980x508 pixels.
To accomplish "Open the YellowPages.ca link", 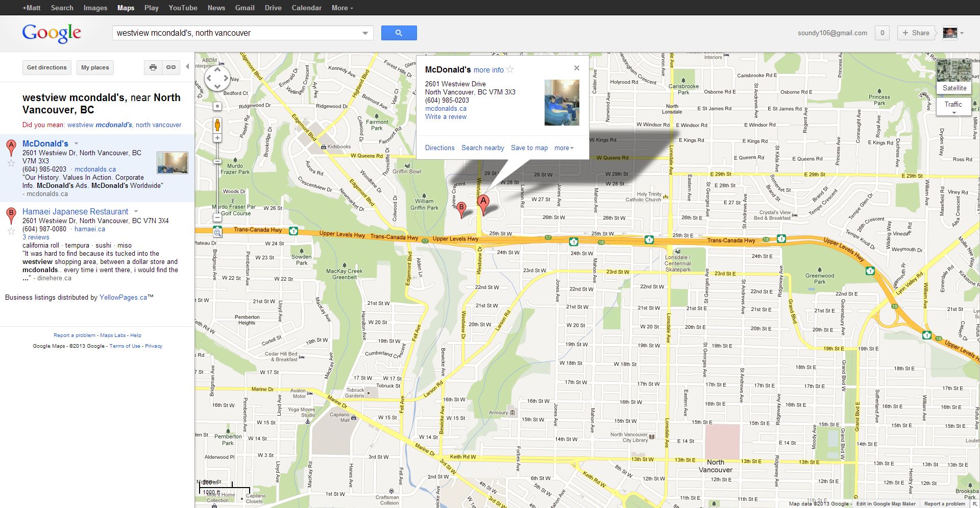I will [x=124, y=297].
